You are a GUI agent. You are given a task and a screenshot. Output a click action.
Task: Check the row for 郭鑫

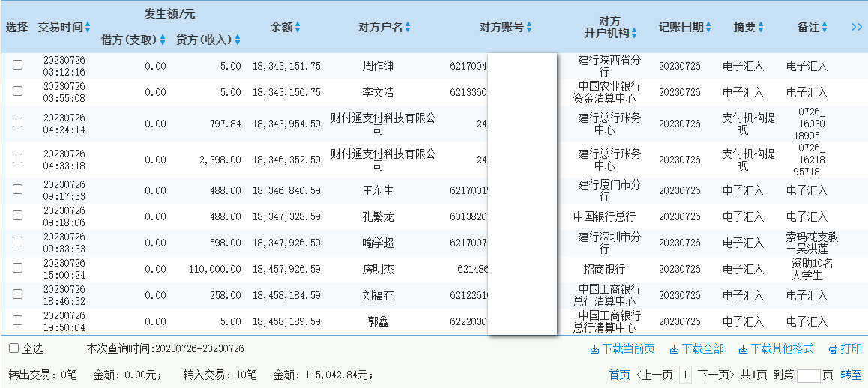18,320
